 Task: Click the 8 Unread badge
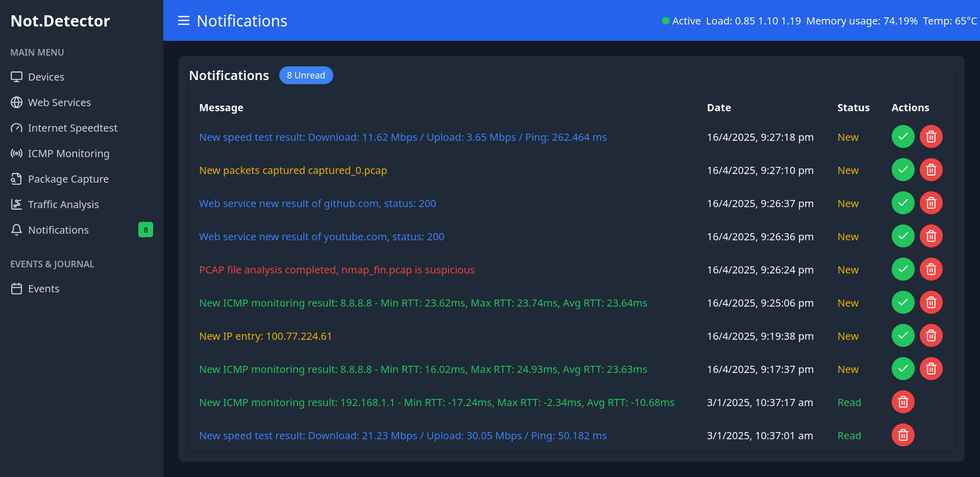coord(306,76)
